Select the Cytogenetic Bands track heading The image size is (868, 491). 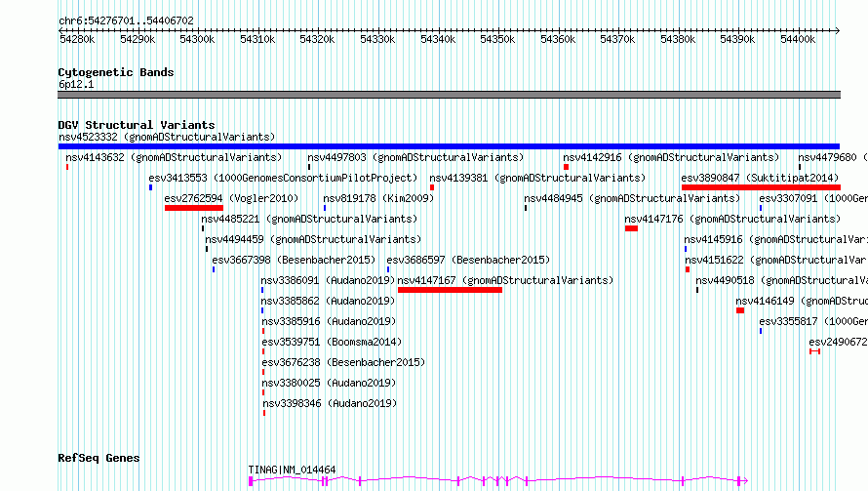pos(116,72)
